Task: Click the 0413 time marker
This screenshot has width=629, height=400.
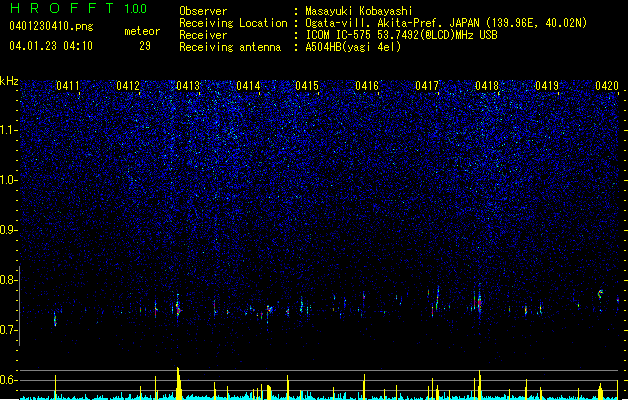Action: pos(188,85)
